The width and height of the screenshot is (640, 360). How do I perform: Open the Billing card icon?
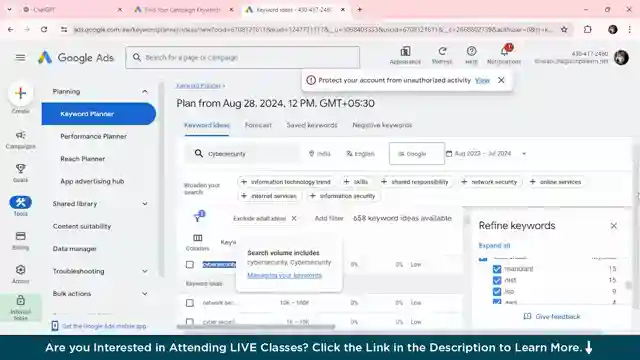coord(20,236)
